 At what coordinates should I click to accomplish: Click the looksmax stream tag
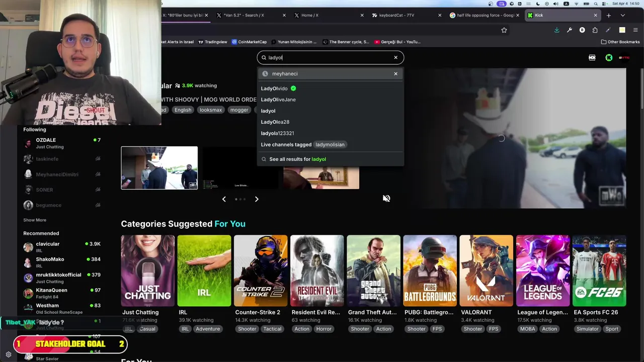point(210,110)
